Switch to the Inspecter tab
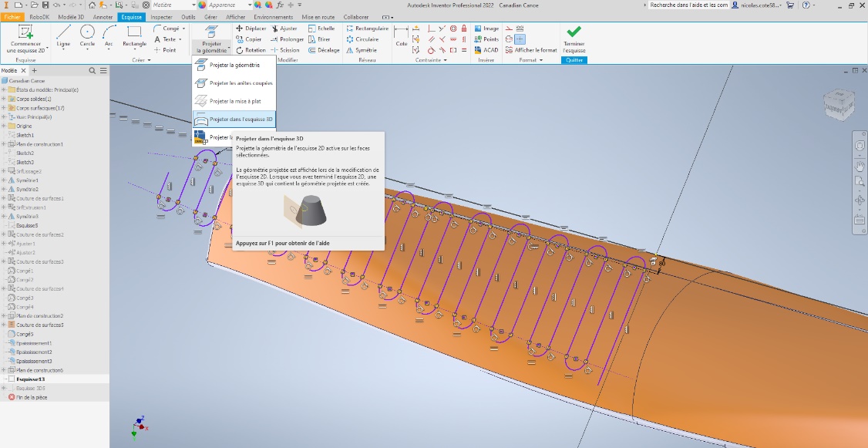868x448 pixels. coord(162,17)
